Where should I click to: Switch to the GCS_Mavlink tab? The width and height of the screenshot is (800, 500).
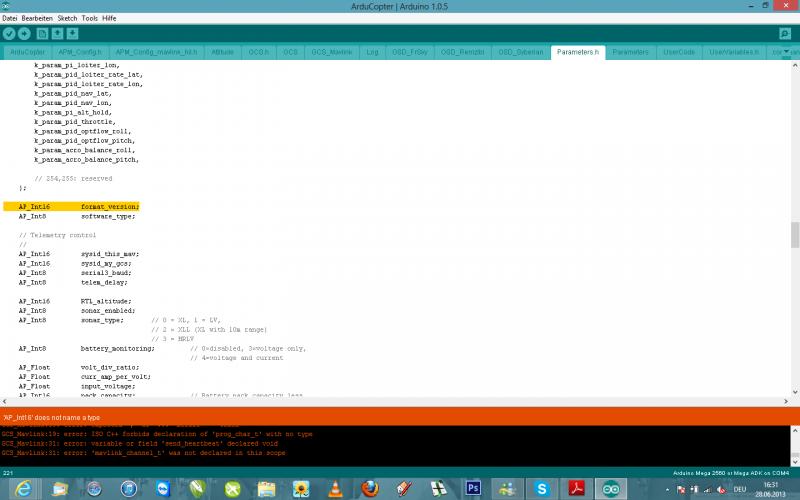[332, 52]
